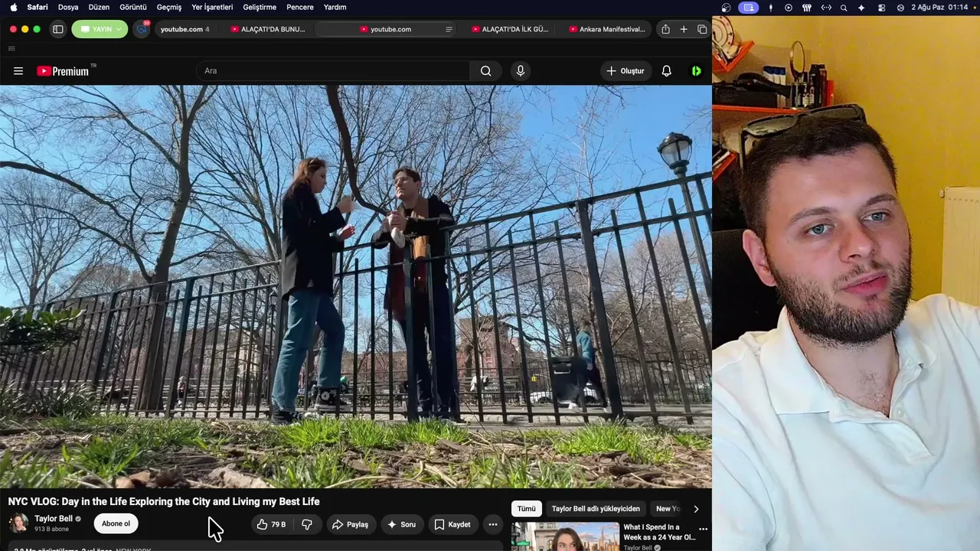Click the active youtube.com address bar
This screenshot has height=551, width=980.
point(387,29)
